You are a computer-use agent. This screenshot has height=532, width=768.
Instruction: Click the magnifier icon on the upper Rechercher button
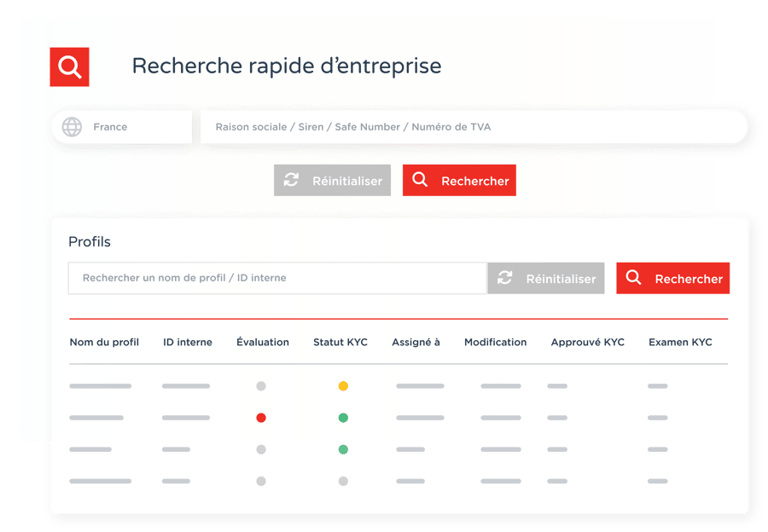click(420, 181)
